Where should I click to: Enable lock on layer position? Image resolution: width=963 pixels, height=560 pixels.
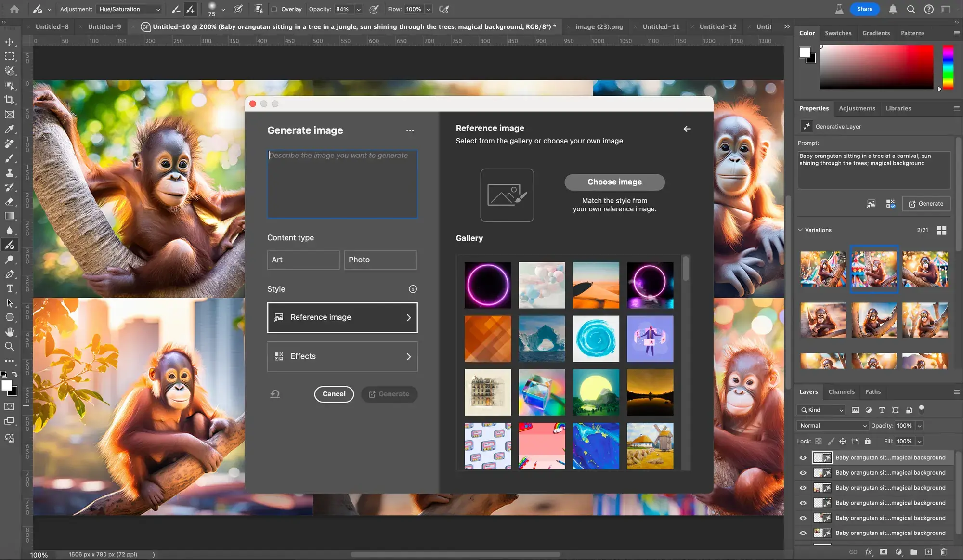843,441
